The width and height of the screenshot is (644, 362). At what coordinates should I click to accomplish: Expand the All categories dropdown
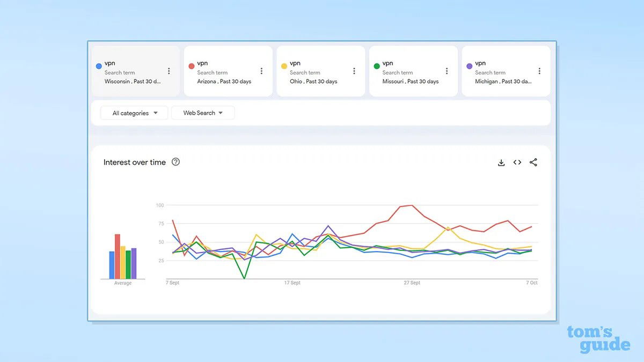133,113
